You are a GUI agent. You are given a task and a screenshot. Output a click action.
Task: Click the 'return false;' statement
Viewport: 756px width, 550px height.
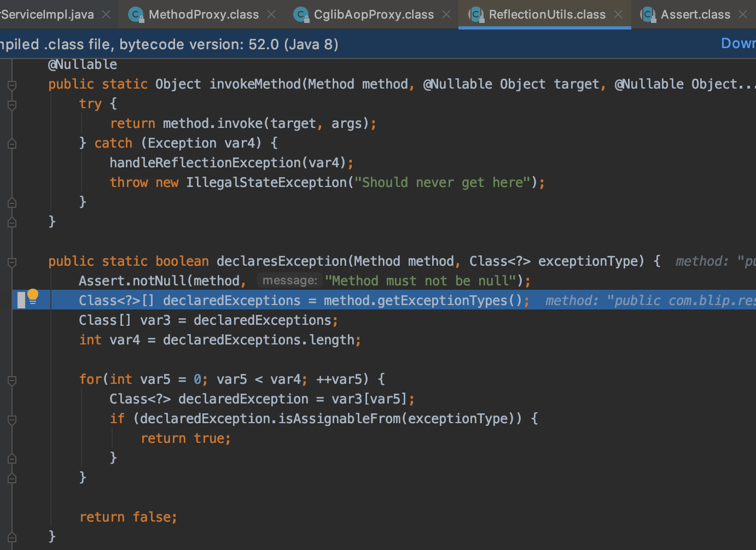128,517
